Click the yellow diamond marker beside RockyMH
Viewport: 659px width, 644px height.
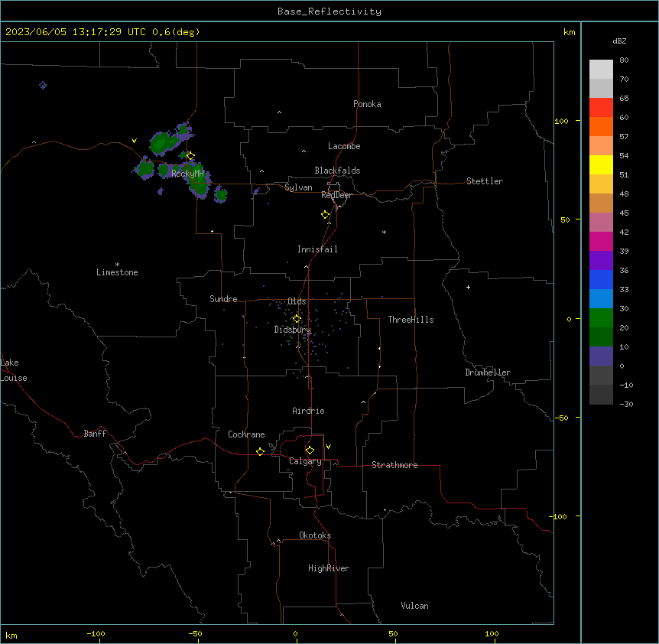(x=190, y=156)
